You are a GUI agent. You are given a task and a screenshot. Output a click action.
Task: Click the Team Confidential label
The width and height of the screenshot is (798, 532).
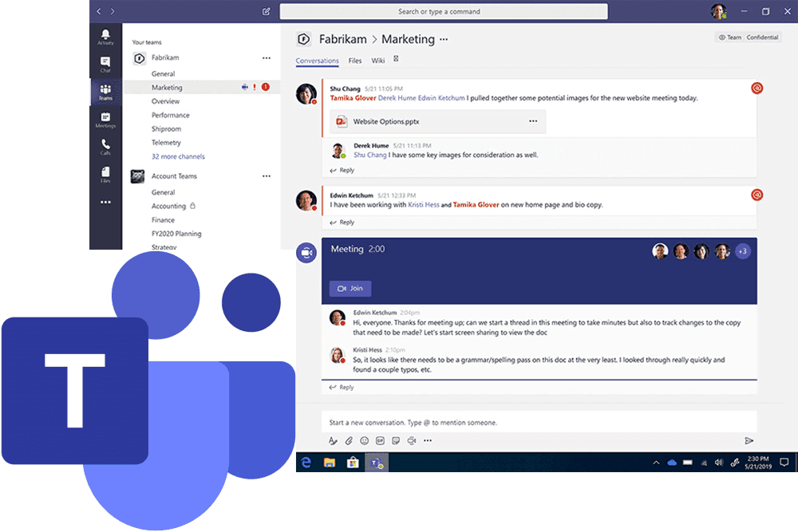point(749,37)
